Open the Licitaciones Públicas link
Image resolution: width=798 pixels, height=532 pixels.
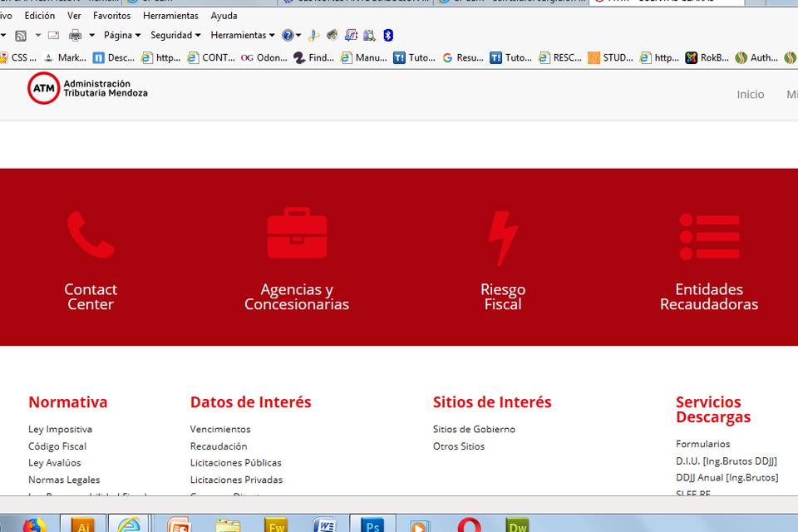[235, 463]
